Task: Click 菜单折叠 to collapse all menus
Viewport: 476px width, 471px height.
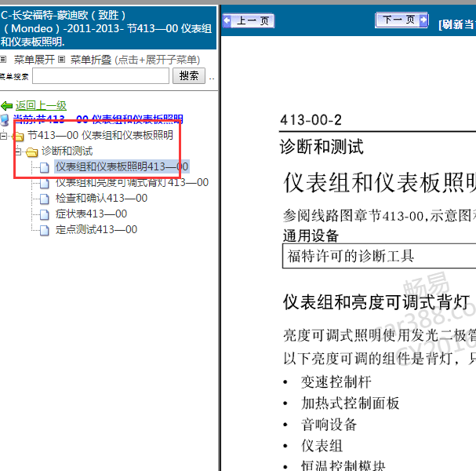Action: [x=91, y=60]
